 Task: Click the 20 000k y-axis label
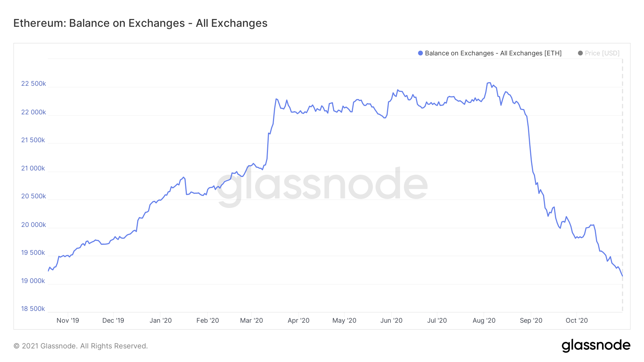34,225
